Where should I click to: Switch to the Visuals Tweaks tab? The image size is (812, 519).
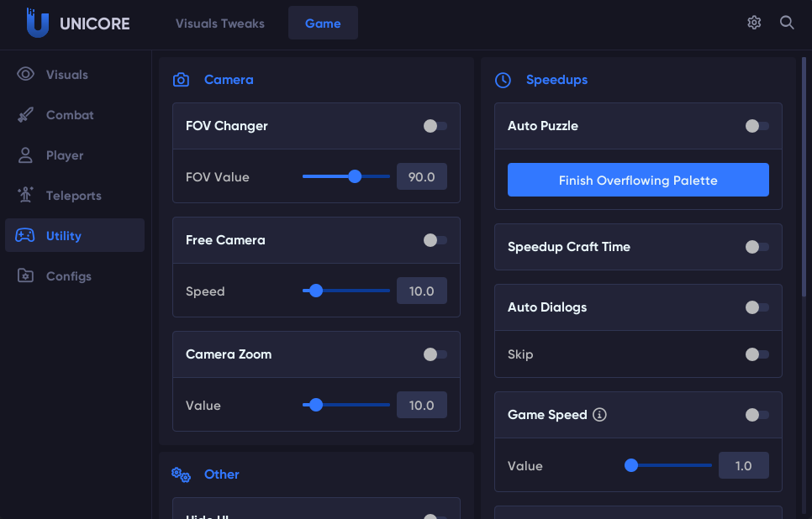pos(220,24)
